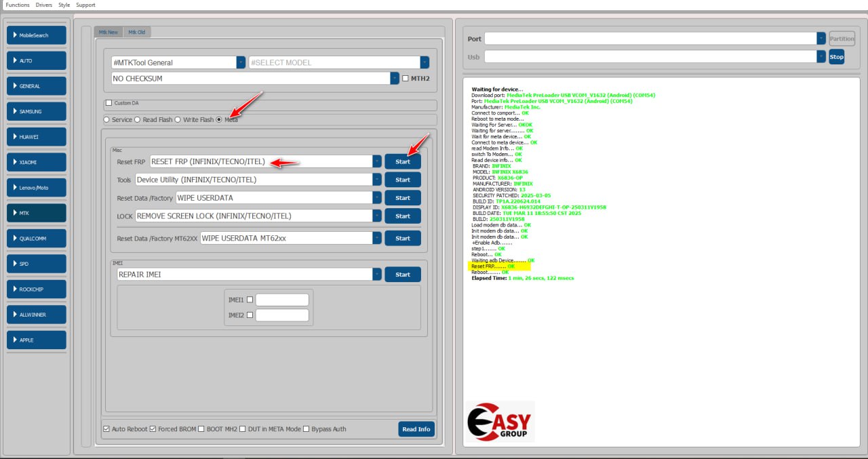Start the WIPE USERDATA factory reset
This screenshot has width=868, height=459.
403,198
